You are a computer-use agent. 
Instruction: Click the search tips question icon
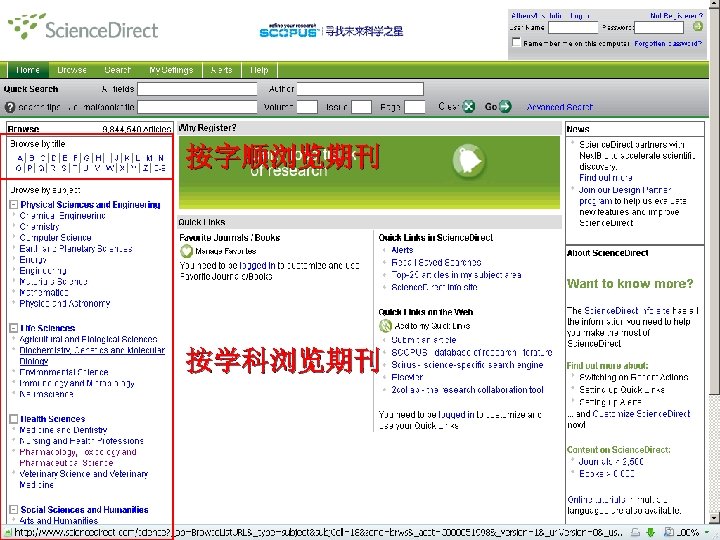coord(10,107)
